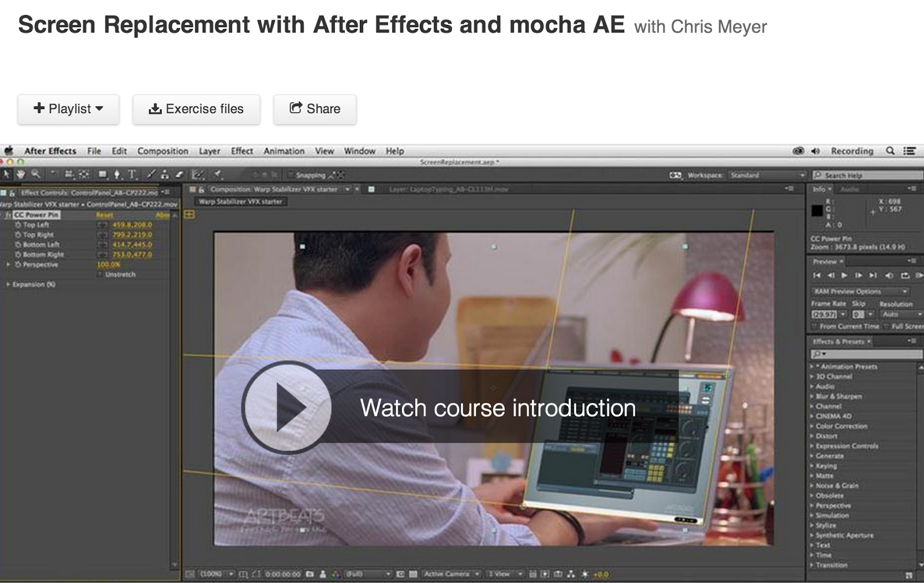This screenshot has height=583, width=924.
Task: Toggle the Bottom Right stopwatch
Action: [18, 254]
